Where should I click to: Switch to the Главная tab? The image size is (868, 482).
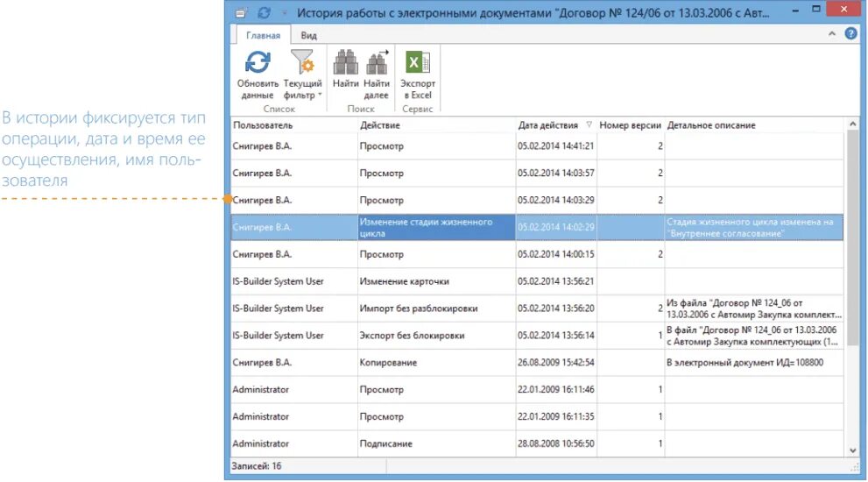[263, 35]
